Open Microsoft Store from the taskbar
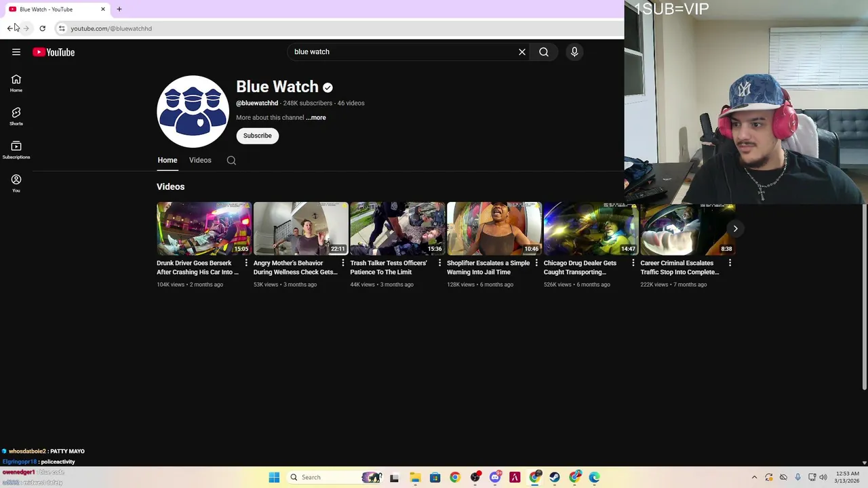Screen dimensions: 868x488 coord(435,477)
